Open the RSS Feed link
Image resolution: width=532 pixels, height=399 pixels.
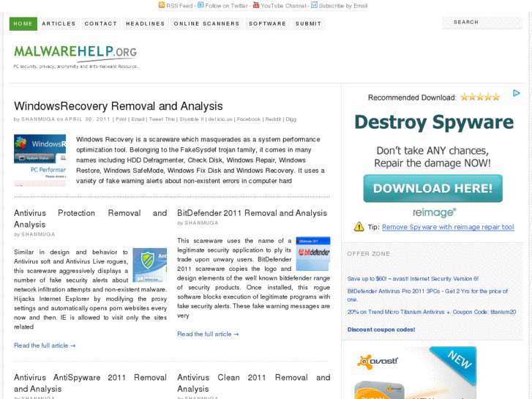179,6
